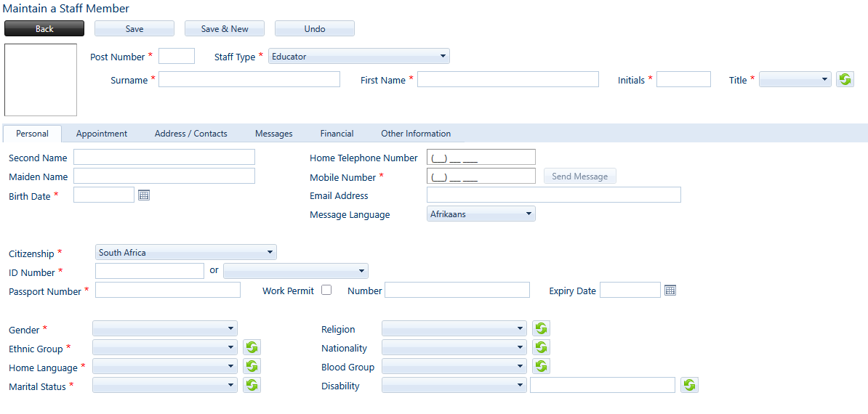Image resolution: width=868 pixels, height=414 pixels.
Task: Open the Title dropdown
Action: [795, 80]
